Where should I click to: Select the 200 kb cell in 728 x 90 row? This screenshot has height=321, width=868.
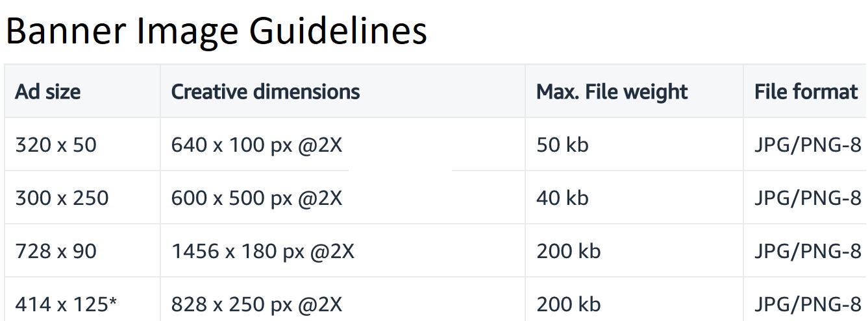click(568, 251)
